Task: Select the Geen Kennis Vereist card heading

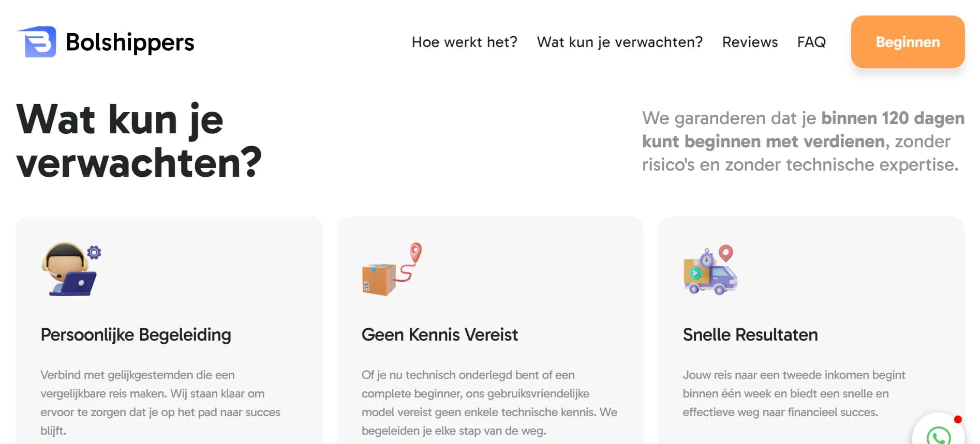Action: point(440,335)
